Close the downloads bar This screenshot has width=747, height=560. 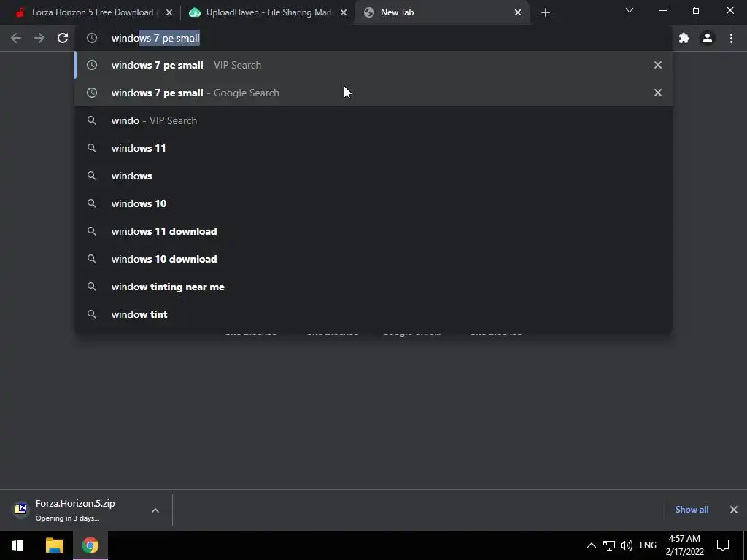(x=734, y=510)
